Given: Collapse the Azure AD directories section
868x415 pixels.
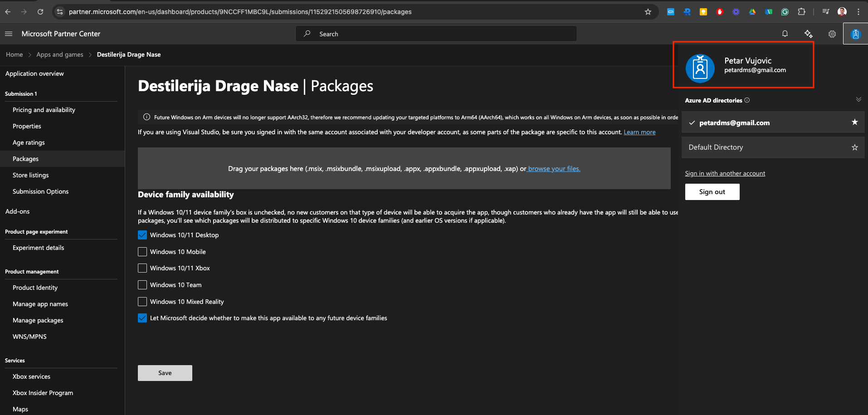Looking at the screenshot, I should pos(858,99).
